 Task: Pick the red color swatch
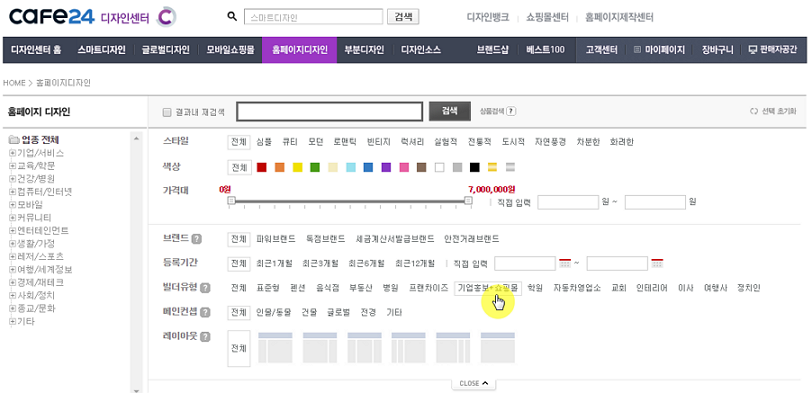pyautogui.click(x=262, y=167)
